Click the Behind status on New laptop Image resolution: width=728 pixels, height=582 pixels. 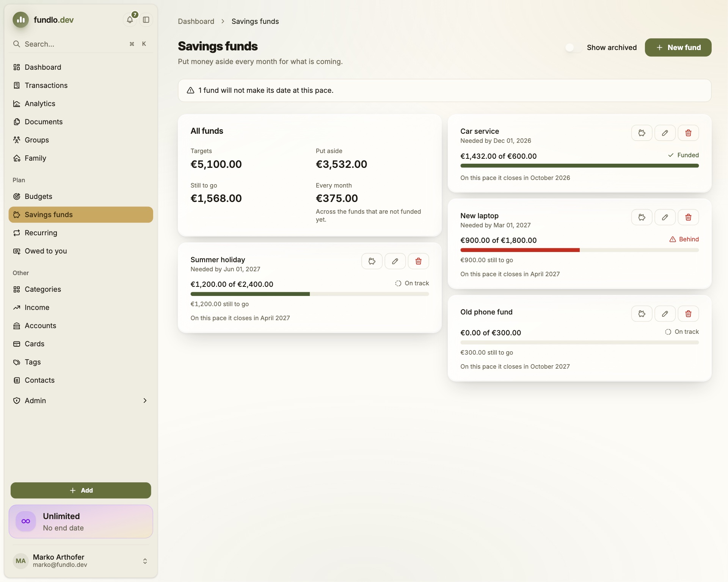click(x=684, y=239)
